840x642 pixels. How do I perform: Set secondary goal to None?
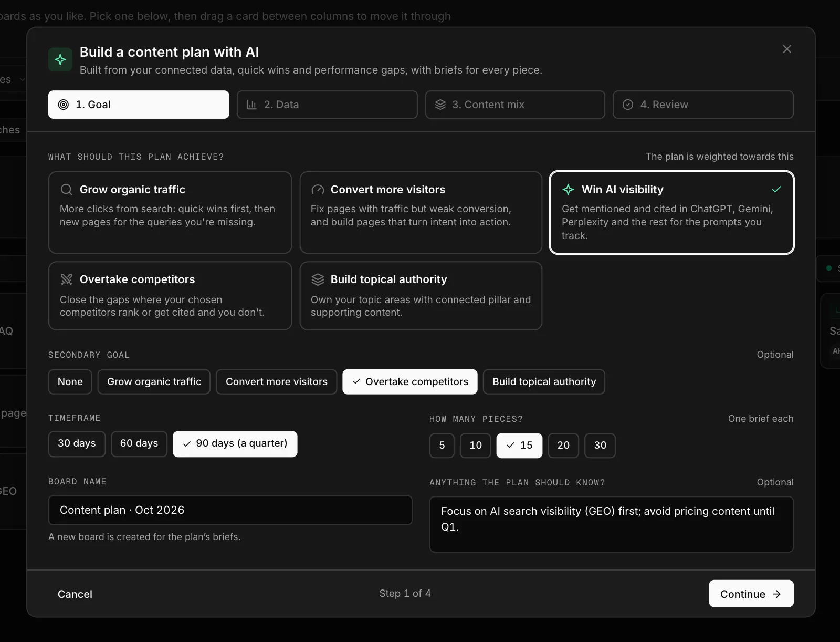click(x=70, y=382)
